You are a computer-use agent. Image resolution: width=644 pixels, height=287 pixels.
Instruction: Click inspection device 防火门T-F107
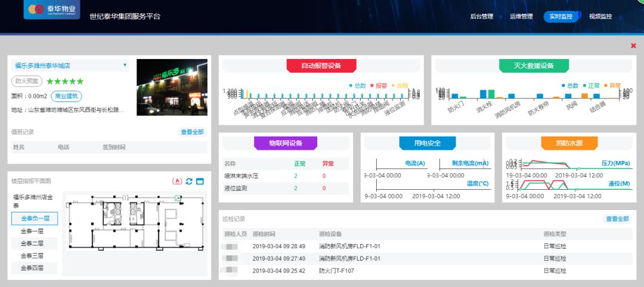336,271
